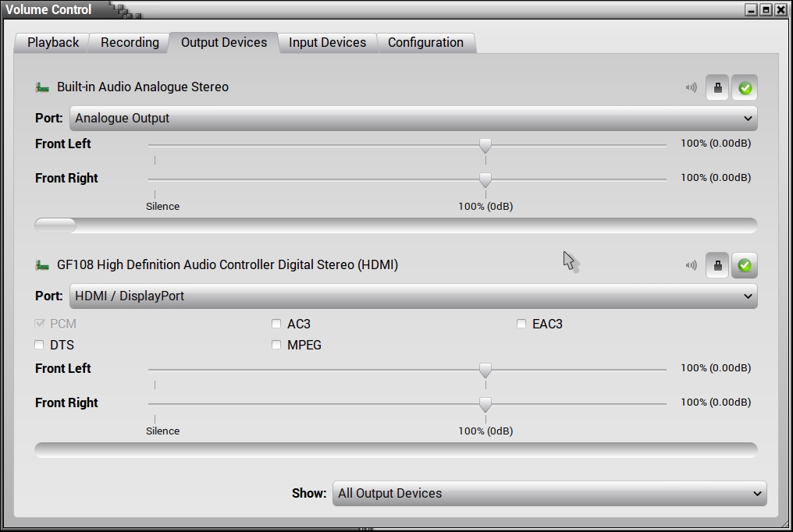This screenshot has height=532, width=793.
Task: Expand the HDMI / DisplayPort port dropdown
Action: click(x=413, y=296)
